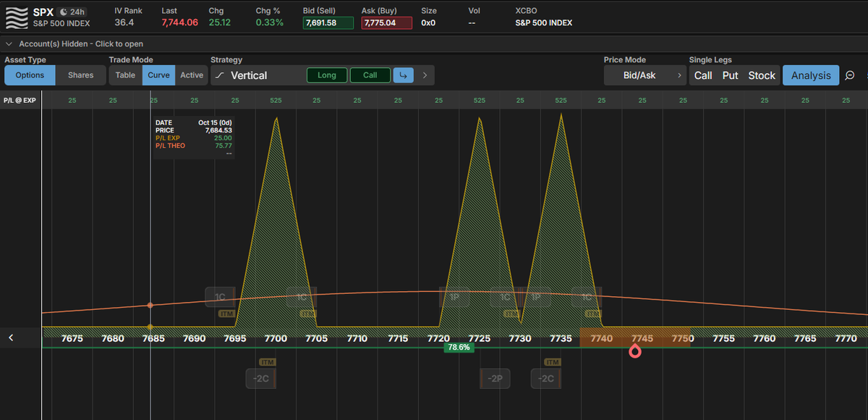Select the -2C short leg below strike 7735
This screenshot has height=420, width=868.
(545, 379)
